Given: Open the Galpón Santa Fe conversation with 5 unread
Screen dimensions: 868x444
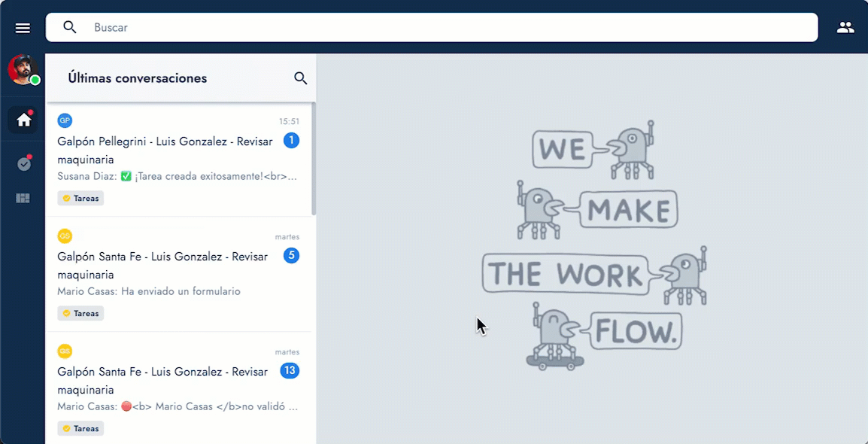Looking at the screenshot, I should coord(178,275).
